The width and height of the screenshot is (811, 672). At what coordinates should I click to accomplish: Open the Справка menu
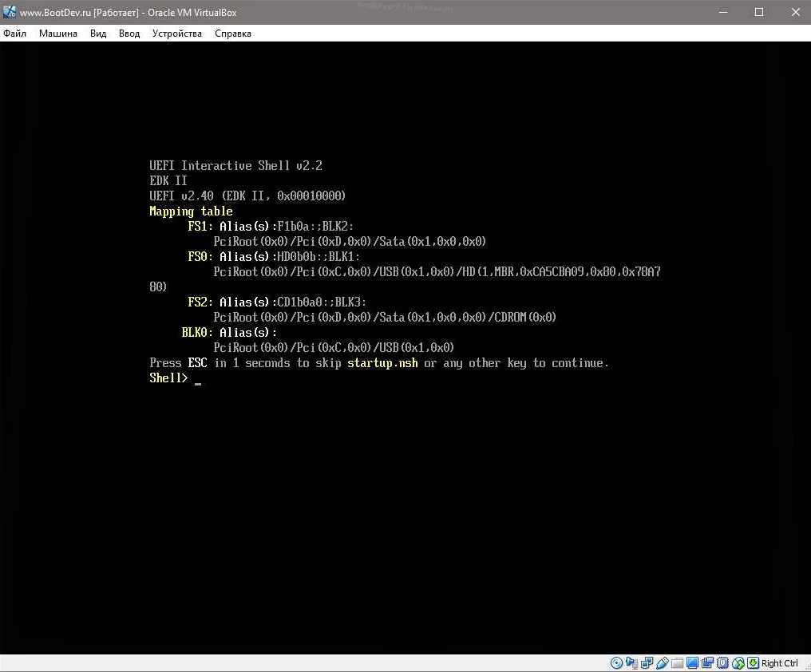(x=232, y=33)
